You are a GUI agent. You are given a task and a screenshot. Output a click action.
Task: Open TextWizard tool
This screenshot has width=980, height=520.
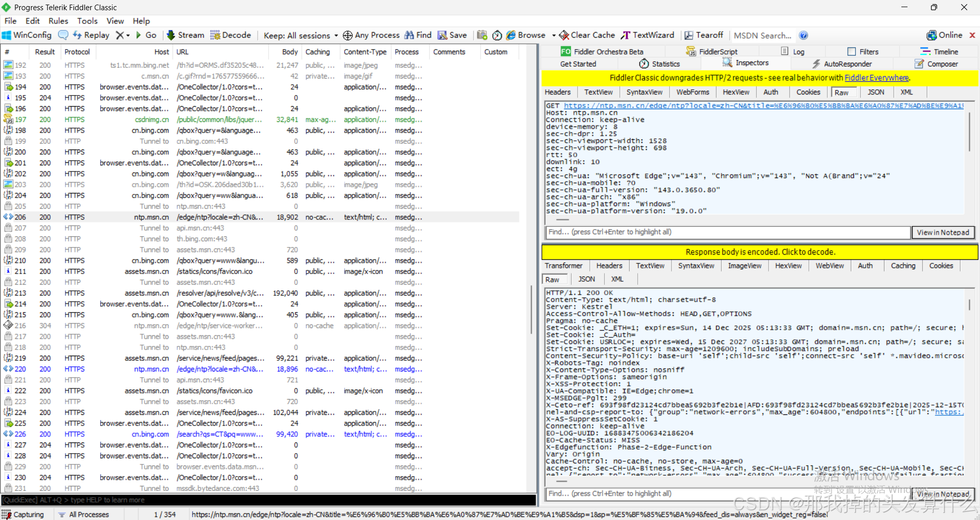pos(648,35)
